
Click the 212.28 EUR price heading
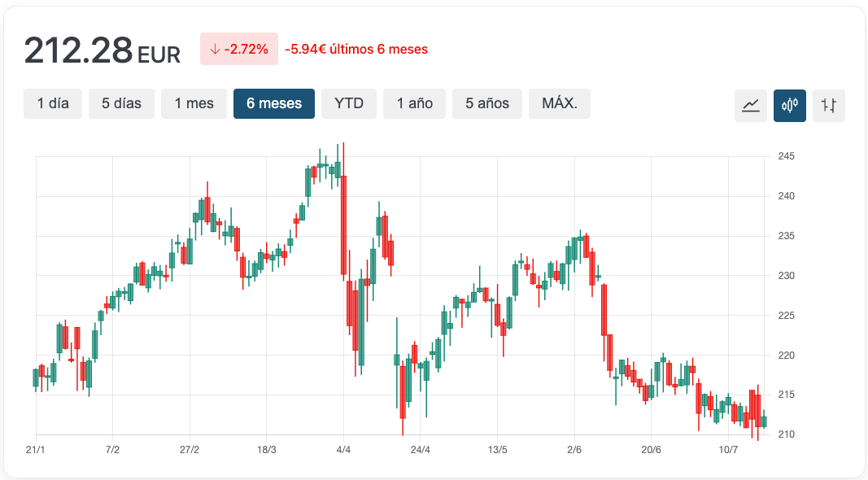[x=103, y=50]
